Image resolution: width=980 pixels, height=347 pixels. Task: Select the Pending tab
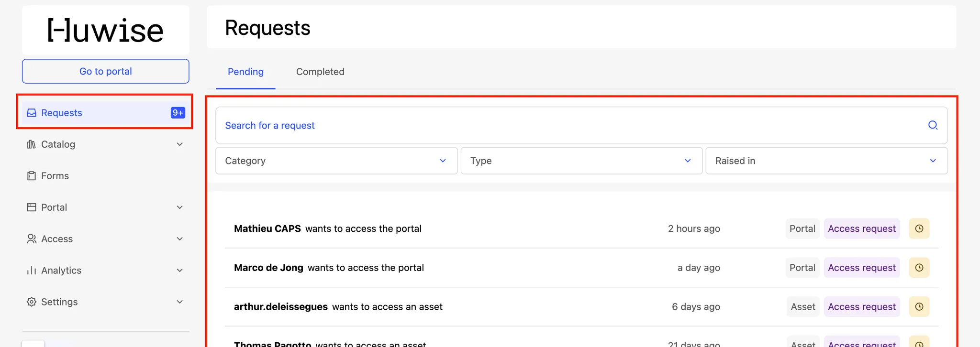pos(245,72)
